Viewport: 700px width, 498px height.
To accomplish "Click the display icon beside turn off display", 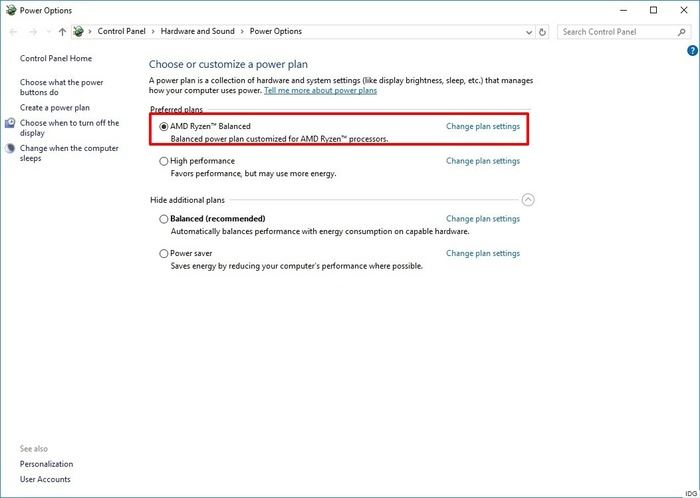I will pyautogui.click(x=10, y=123).
